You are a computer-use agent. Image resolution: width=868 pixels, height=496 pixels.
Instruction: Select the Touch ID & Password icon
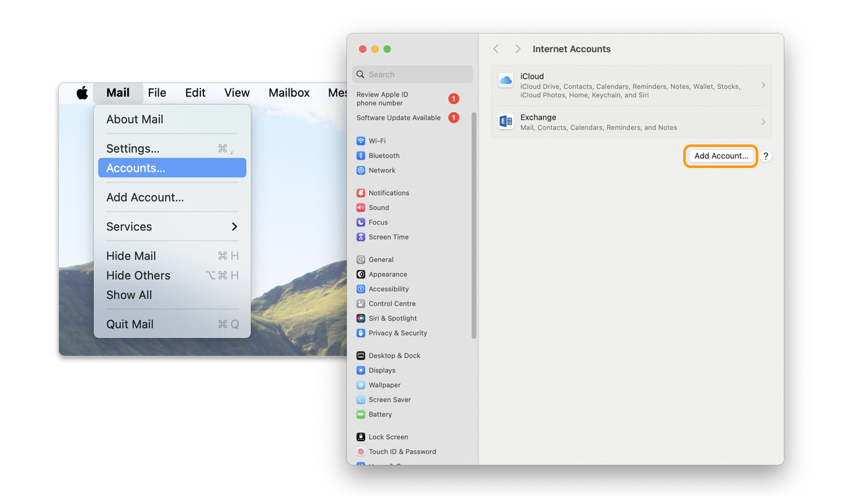click(402, 451)
